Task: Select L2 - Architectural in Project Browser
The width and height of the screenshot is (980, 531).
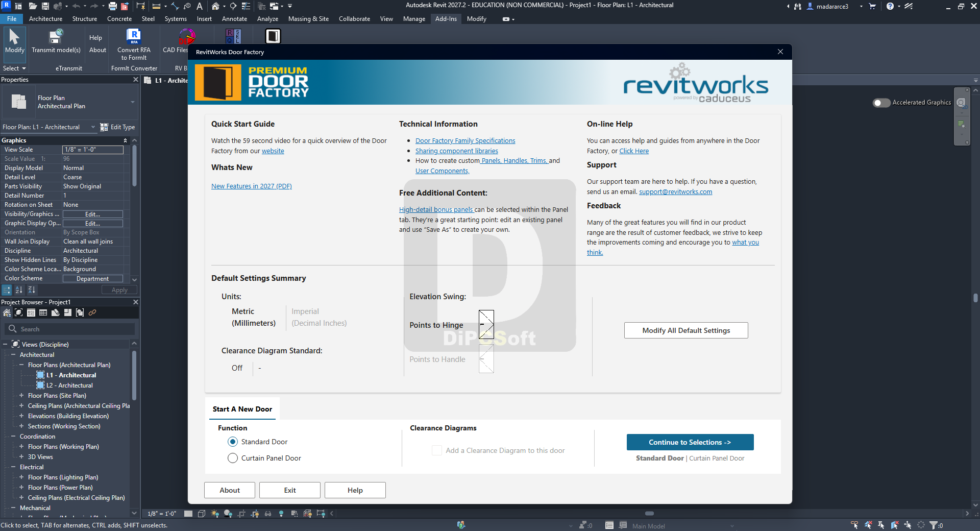Action: (x=69, y=385)
